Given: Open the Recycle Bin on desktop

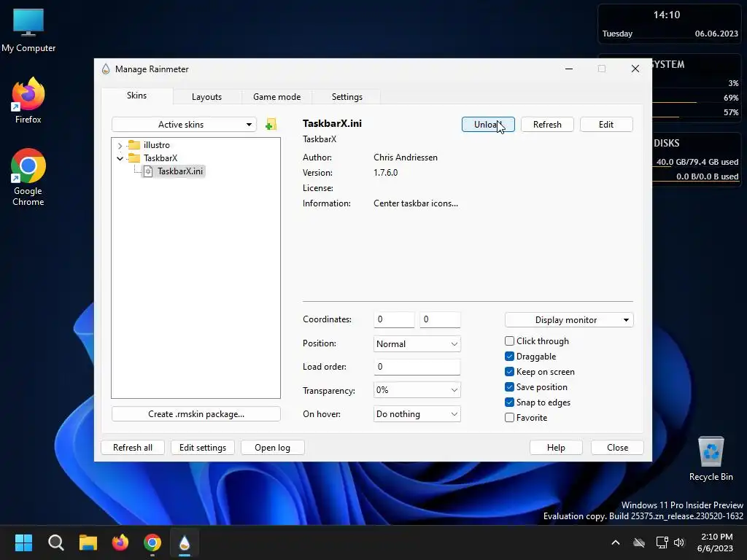Looking at the screenshot, I should [711, 459].
